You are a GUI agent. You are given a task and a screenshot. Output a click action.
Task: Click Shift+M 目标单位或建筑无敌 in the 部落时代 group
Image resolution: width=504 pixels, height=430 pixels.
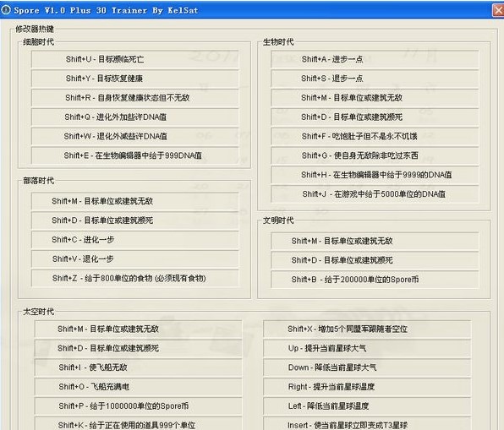pyautogui.click(x=135, y=201)
